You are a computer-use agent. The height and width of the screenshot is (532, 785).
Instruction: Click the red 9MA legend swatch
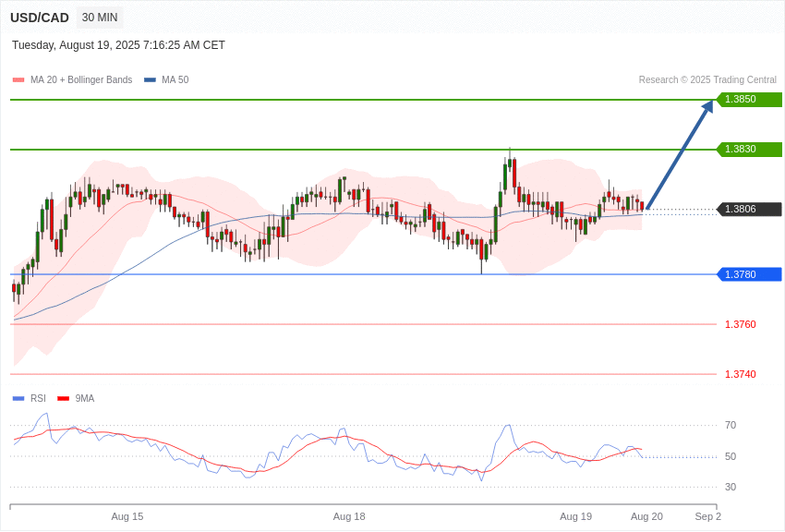[64, 398]
